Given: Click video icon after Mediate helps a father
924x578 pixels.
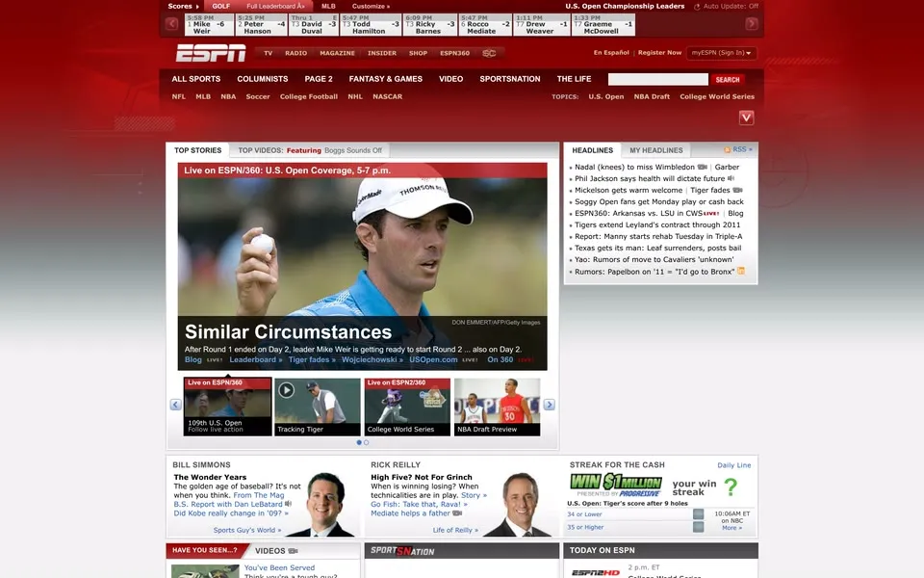Looking at the screenshot, I should point(457,513).
